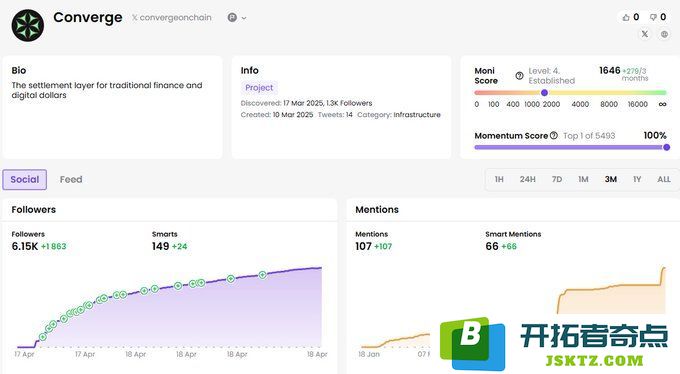Image resolution: width=680 pixels, height=374 pixels.
Task: Click the 'Top 1 of 5493' text
Action: point(589,136)
